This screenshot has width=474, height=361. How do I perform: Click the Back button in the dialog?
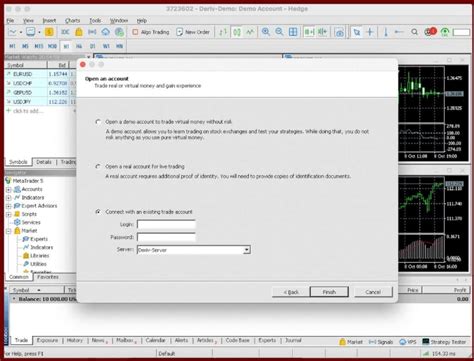tap(291, 292)
